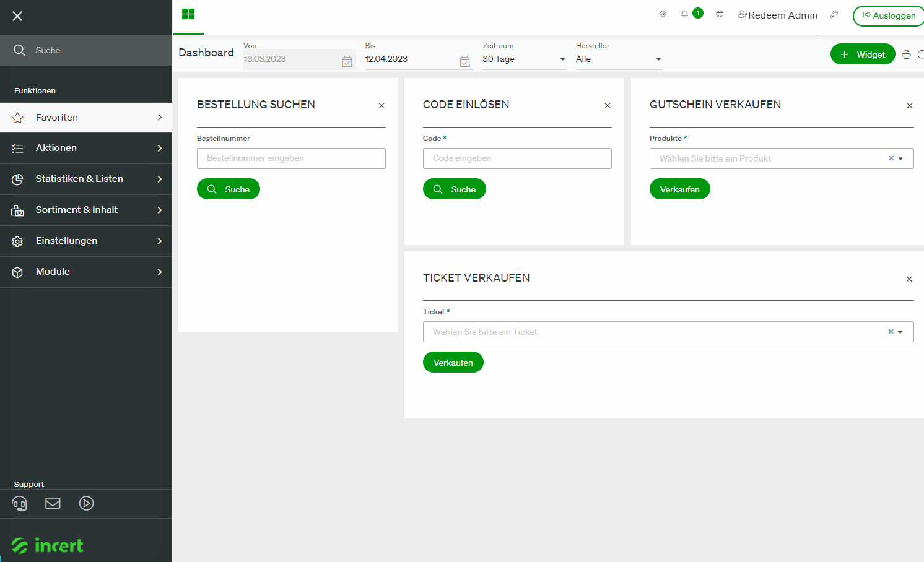The height and width of the screenshot is (562, 924).
Task: Close the sidebar with the X icon
Action: [17, 16]
